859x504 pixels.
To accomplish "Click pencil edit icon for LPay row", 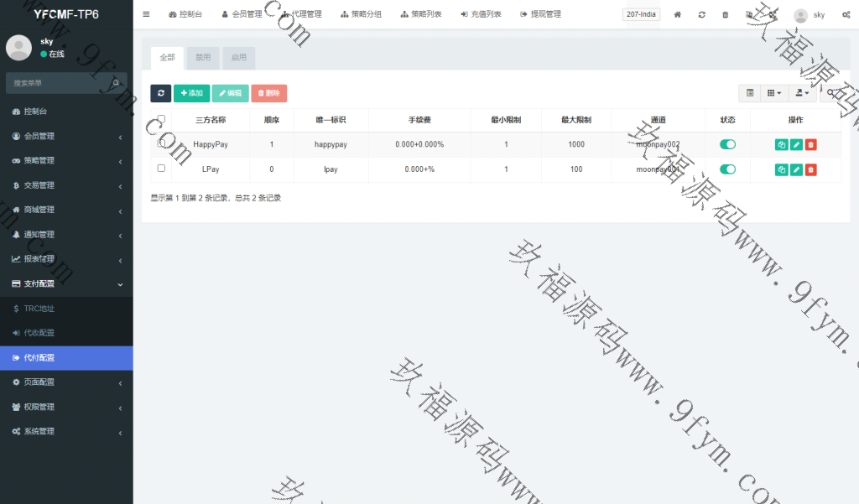I will click(796, 170).
